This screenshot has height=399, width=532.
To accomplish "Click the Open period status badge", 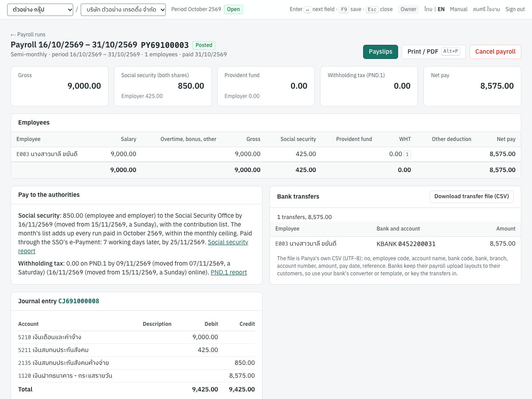I will [x=233, y=9].
